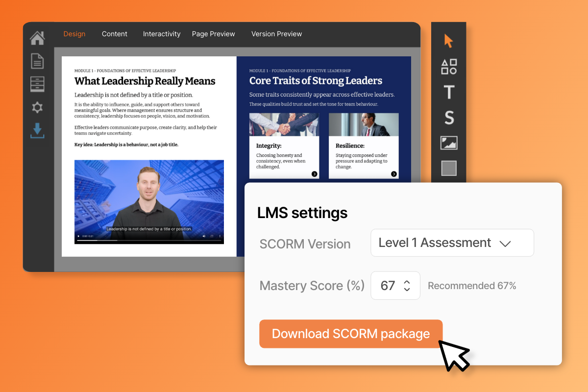Image resolution: width=588 pixels, height=392 pixels.
Task: Decrease the Mastery Score value
Action: tap(407, 289)
